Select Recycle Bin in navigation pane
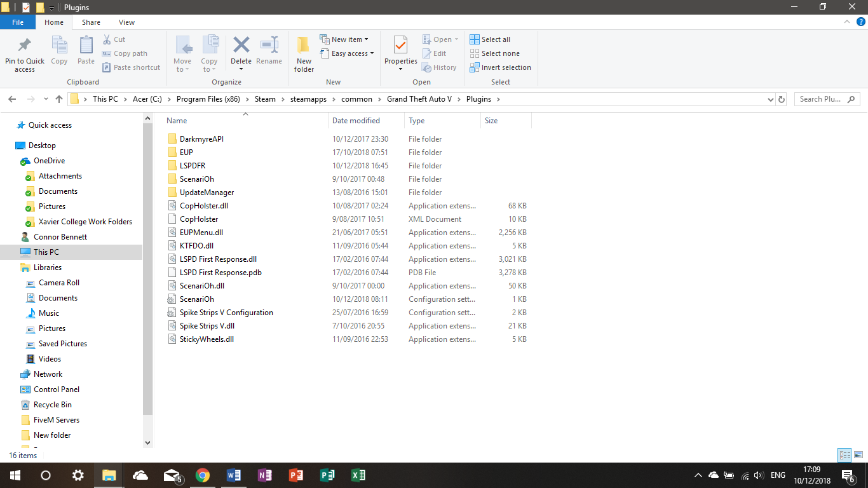The image size is (868, 488). (53, 405)
